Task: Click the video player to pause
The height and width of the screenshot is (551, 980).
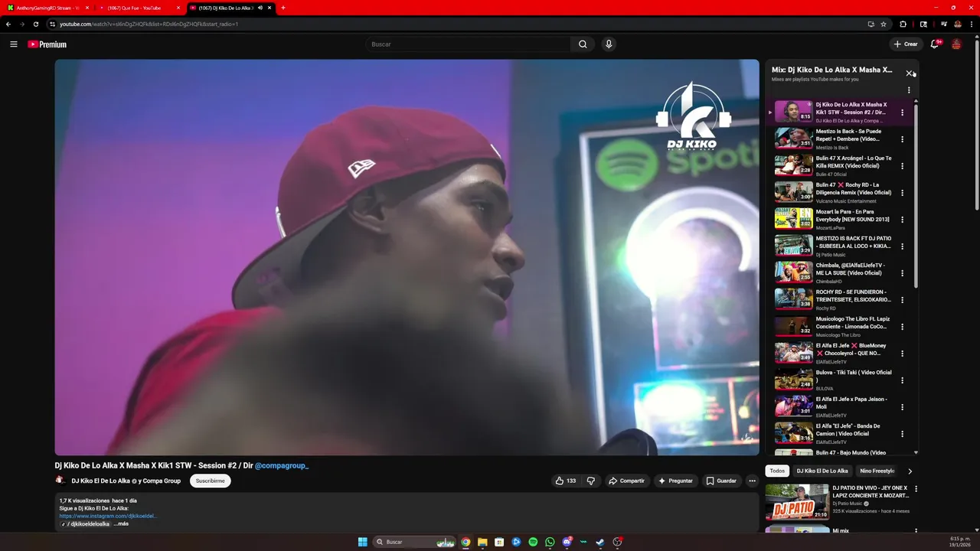Action: (x=407, y=257)
